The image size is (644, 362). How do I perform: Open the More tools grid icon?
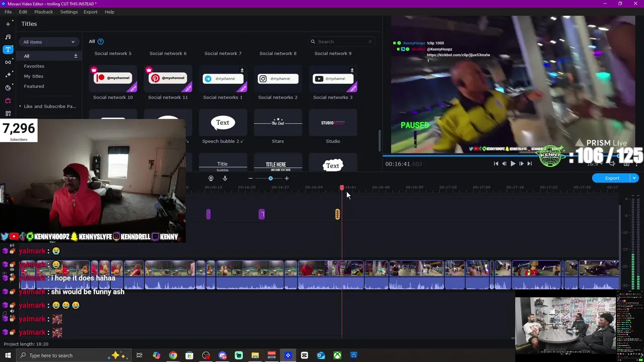(8, 113)
